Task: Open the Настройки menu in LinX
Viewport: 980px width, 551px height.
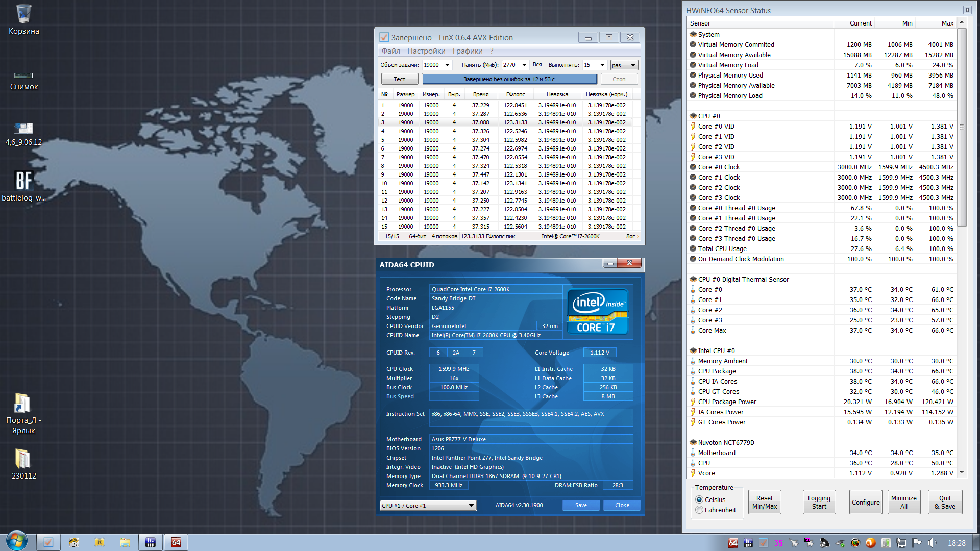Action: point(426,51)
